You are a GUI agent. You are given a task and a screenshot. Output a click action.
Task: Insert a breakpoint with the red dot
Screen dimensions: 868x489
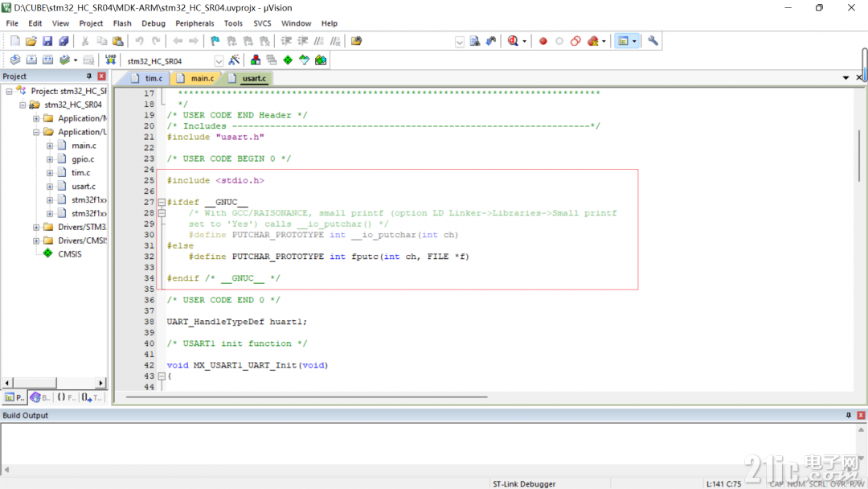point(543,41)
